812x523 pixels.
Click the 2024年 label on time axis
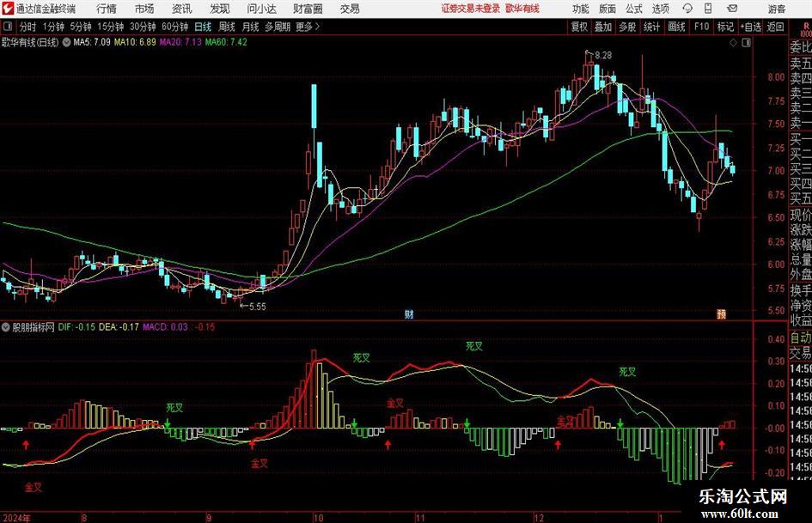[16, 518]
